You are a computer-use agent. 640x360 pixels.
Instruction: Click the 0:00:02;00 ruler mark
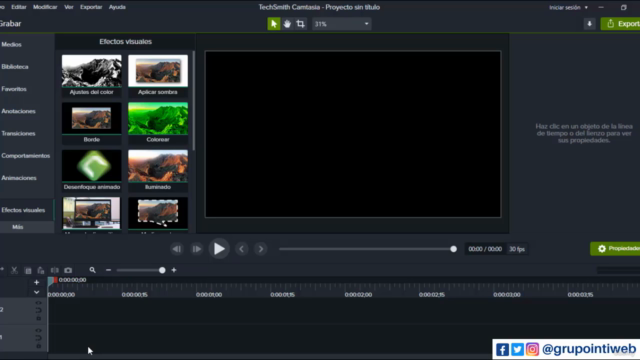[358, 295]
